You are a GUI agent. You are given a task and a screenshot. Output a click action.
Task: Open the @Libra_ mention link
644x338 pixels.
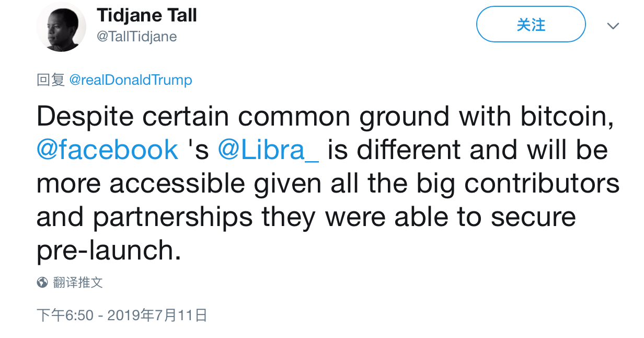click(269, 151)
